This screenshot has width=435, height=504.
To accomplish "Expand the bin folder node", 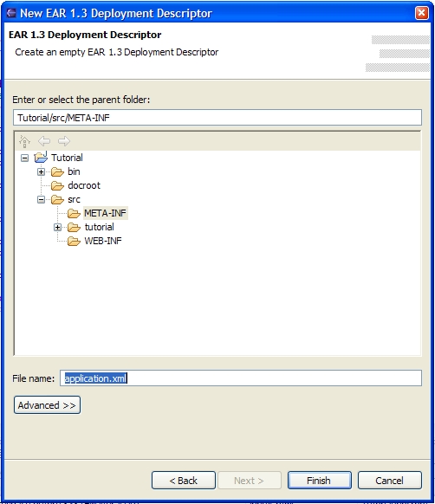I will [41, 172].
